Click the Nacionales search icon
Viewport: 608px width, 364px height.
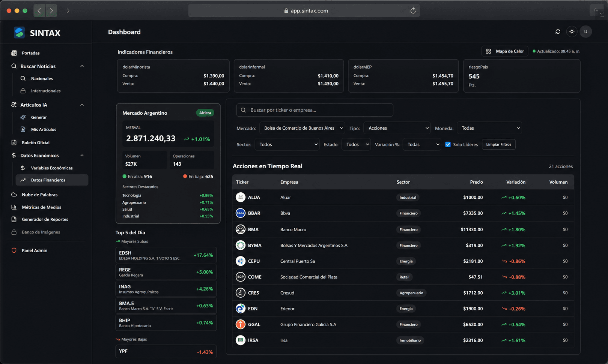click(x=23, y=78)
